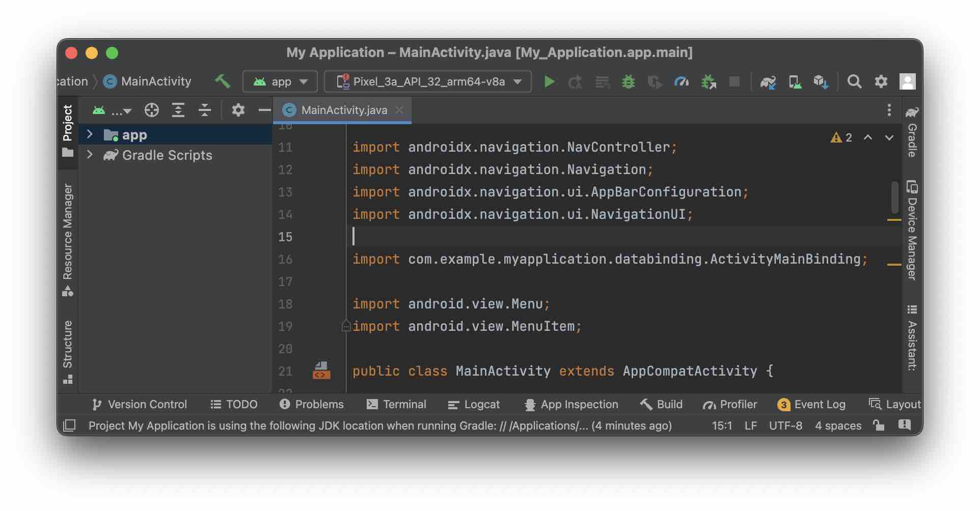Start debugging with the bug icon
Screen dimensions: 980x511
click(628, 81)
